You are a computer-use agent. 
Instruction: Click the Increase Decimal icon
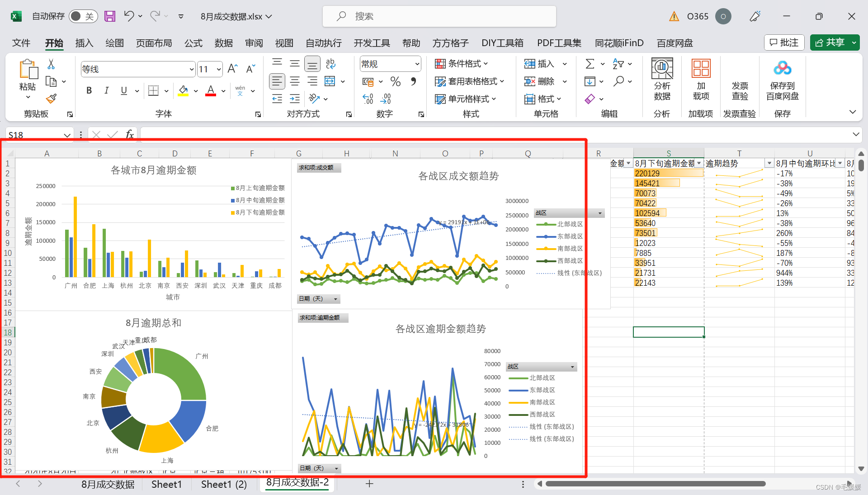(368, 99)
